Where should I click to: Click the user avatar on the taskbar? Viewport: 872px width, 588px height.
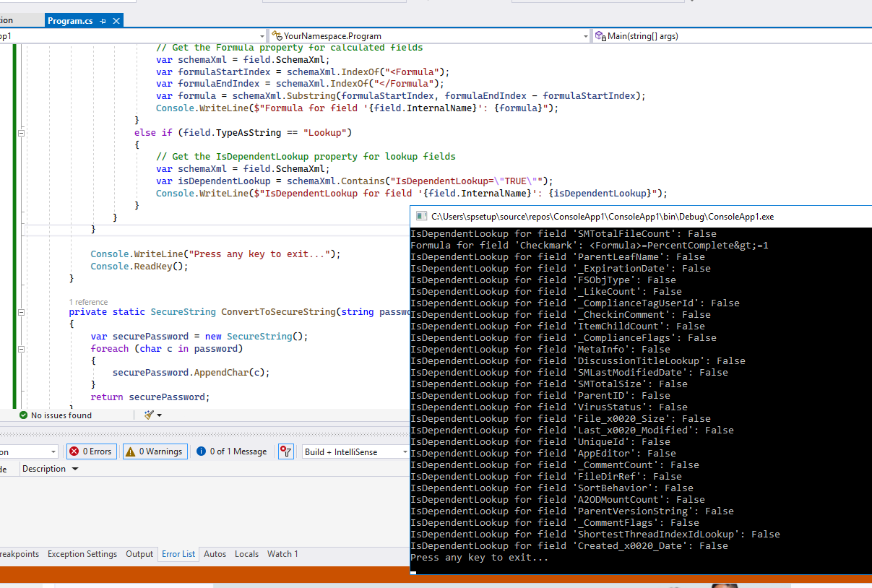[x=725, y=585]
